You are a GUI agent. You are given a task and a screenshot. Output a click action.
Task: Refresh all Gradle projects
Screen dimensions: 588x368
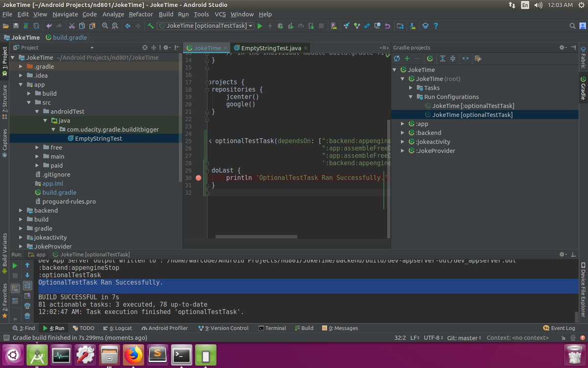397,58
